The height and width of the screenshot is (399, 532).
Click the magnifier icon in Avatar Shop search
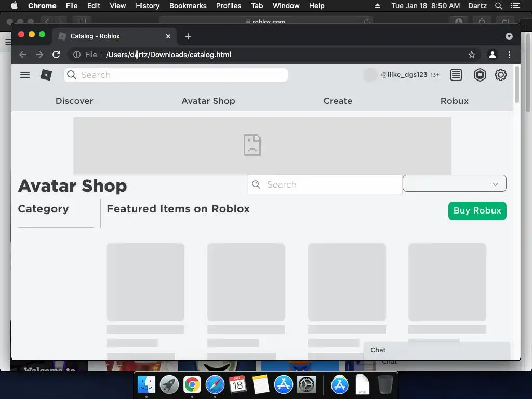click(x=256, y=184)
